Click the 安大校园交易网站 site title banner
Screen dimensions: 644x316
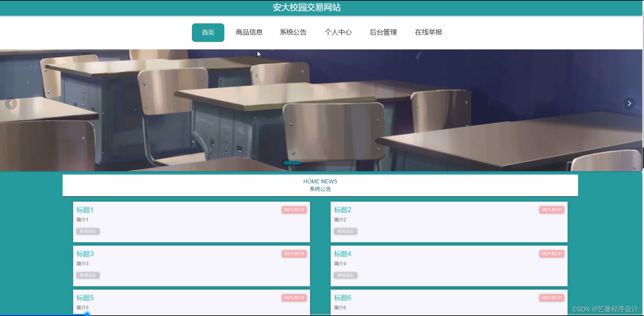(x=307, y=8)
